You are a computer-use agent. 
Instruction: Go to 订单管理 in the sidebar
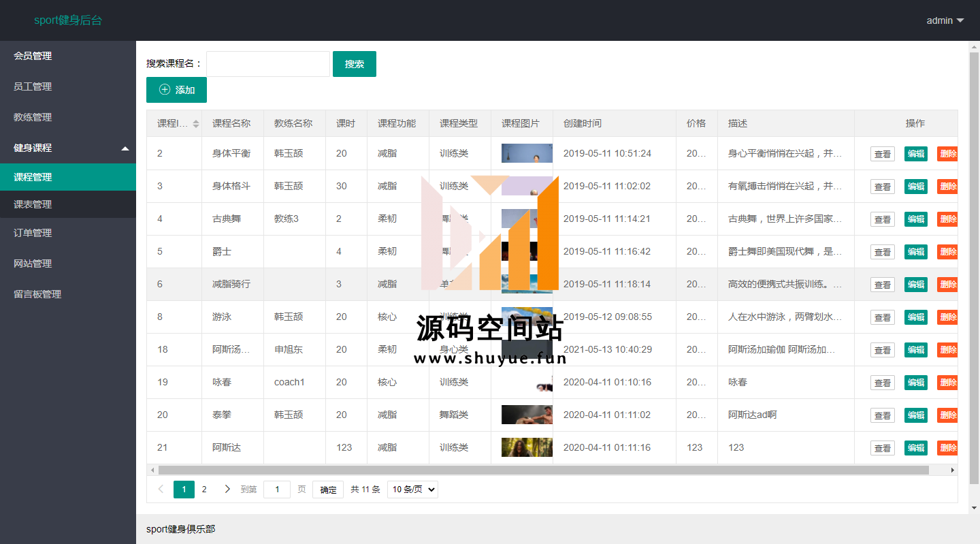33,233
